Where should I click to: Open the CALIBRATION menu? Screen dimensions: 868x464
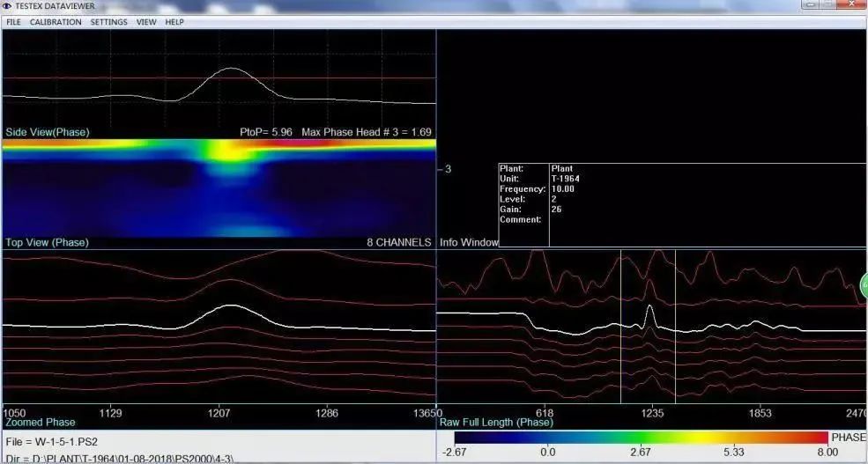(56, 22)
